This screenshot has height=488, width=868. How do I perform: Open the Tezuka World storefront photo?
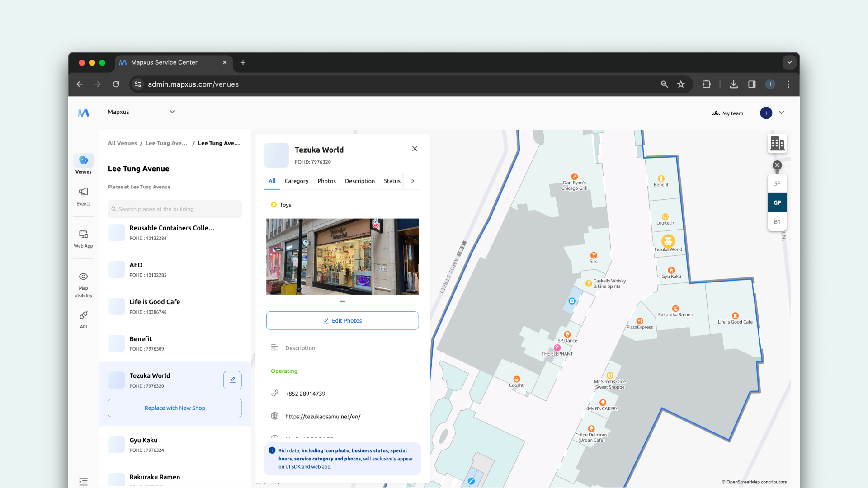tap(342, 257)
